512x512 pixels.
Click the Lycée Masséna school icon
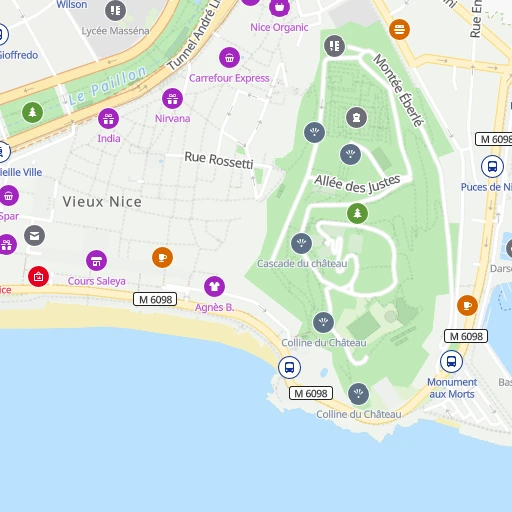116,11
